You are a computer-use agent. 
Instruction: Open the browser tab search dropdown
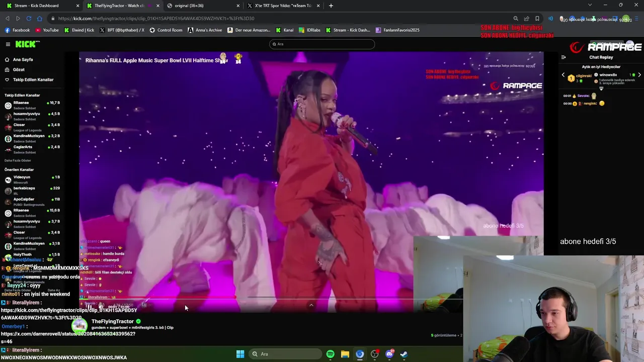pyautogui.click(x=590, y=5)
